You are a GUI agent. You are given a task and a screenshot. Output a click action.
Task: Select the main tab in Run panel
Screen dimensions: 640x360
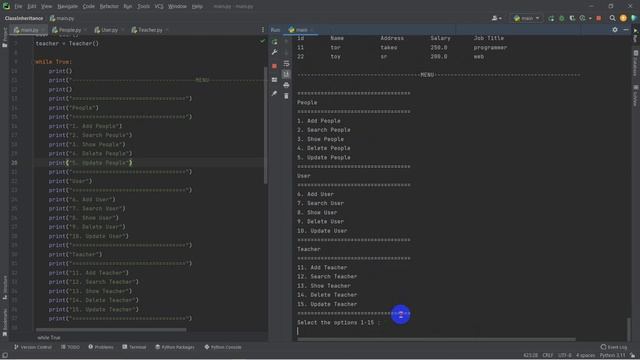coord(301,30)
